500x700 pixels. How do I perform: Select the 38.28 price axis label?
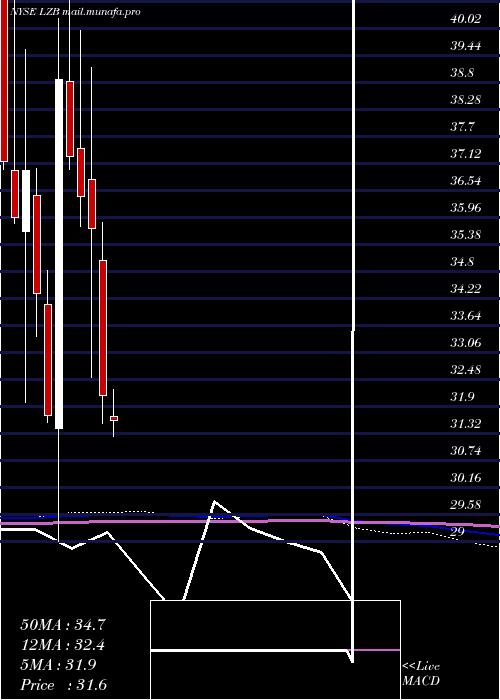pos(466,100)
